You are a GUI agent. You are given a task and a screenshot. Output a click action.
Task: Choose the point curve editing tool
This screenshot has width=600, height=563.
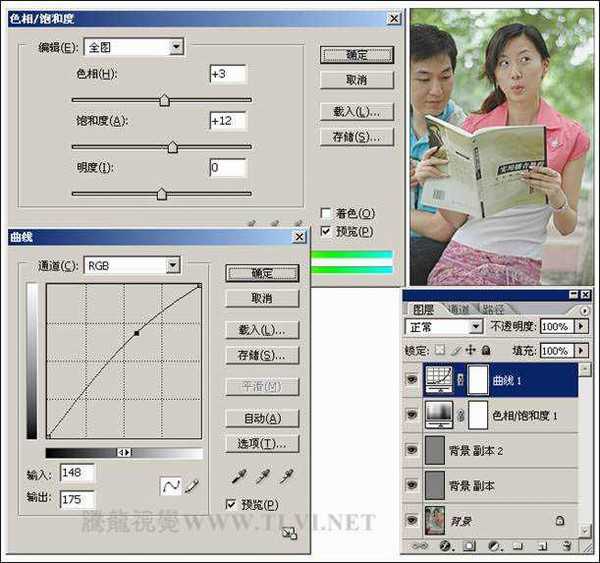[171, 485]
